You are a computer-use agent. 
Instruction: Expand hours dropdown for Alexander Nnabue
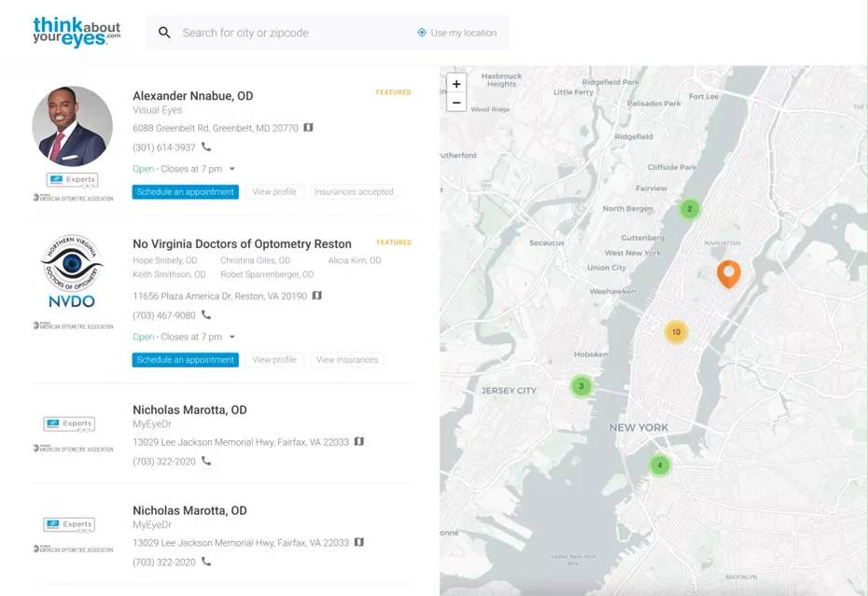(231, 169)
